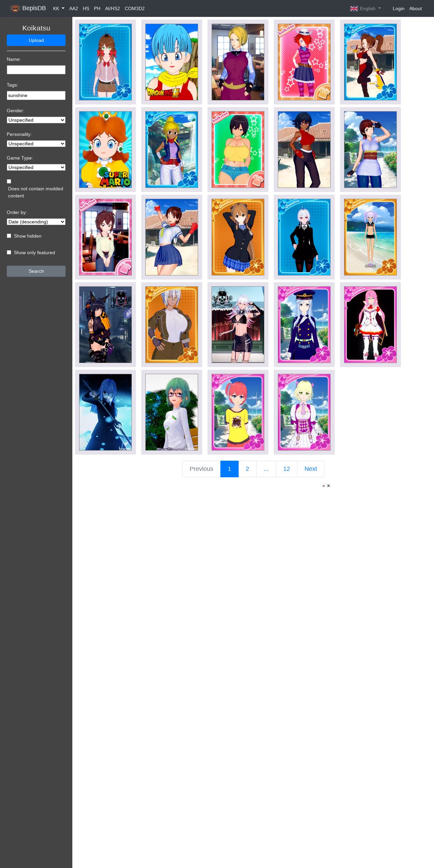Open the fox-eared night city character card
The width and height of the screenshot is (434, 868).
coord(105,324)
